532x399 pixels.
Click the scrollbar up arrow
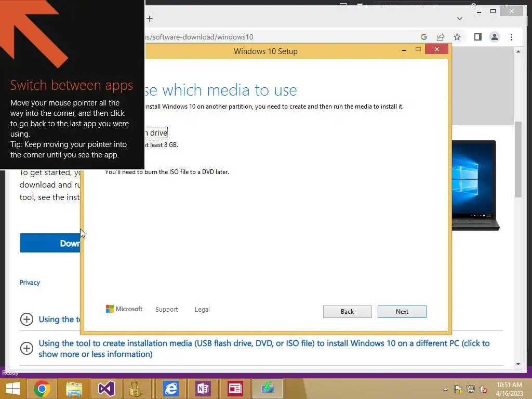pyautogui.click(x=518, y=51)
